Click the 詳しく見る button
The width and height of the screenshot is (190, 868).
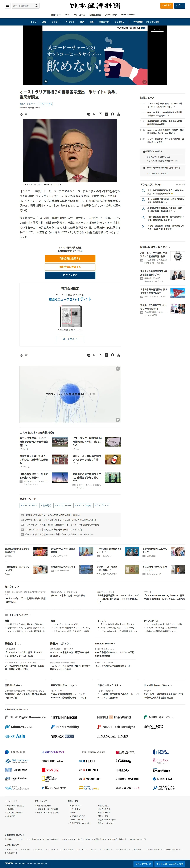(70, 339)
